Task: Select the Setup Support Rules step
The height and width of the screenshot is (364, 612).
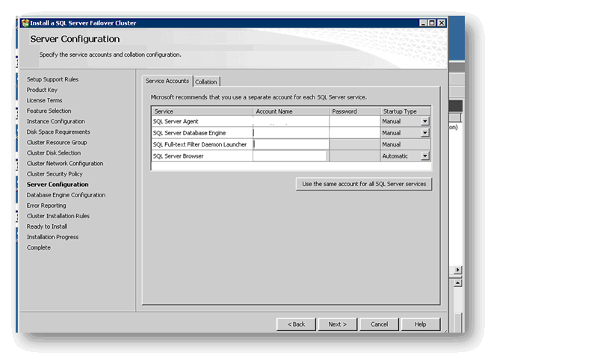Action: coord(53,79)
